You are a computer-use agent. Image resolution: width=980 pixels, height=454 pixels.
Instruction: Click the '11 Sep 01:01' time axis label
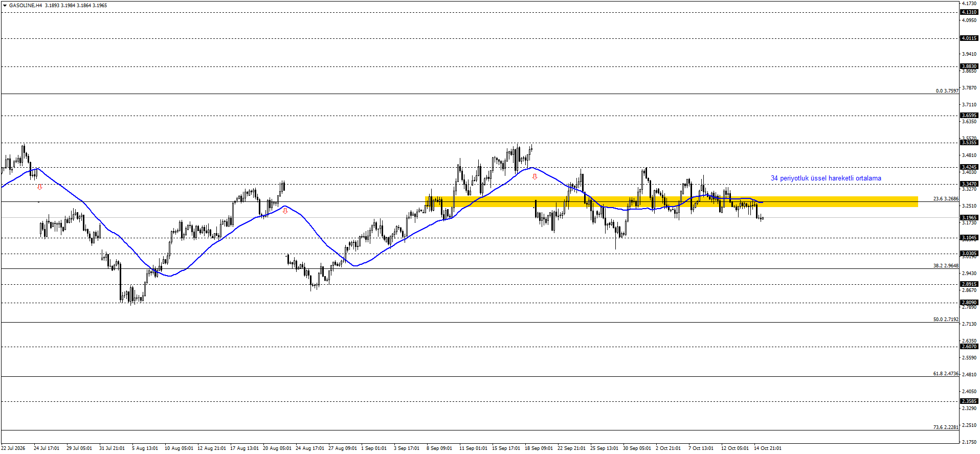click(x=473, y=448)
